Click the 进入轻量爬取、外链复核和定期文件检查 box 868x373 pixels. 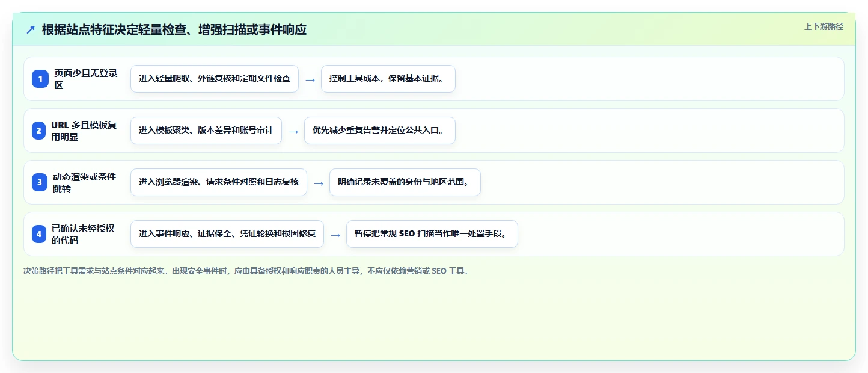coord(215,79)
